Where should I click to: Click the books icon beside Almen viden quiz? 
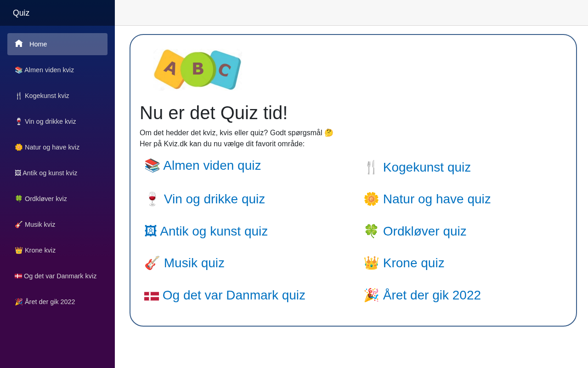152,166
